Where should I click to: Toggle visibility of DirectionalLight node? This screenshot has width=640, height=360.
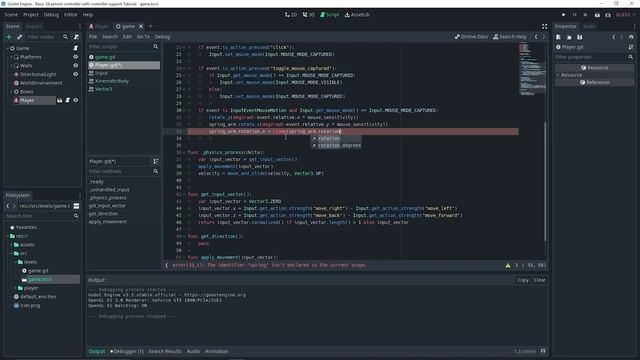[76, 74]
